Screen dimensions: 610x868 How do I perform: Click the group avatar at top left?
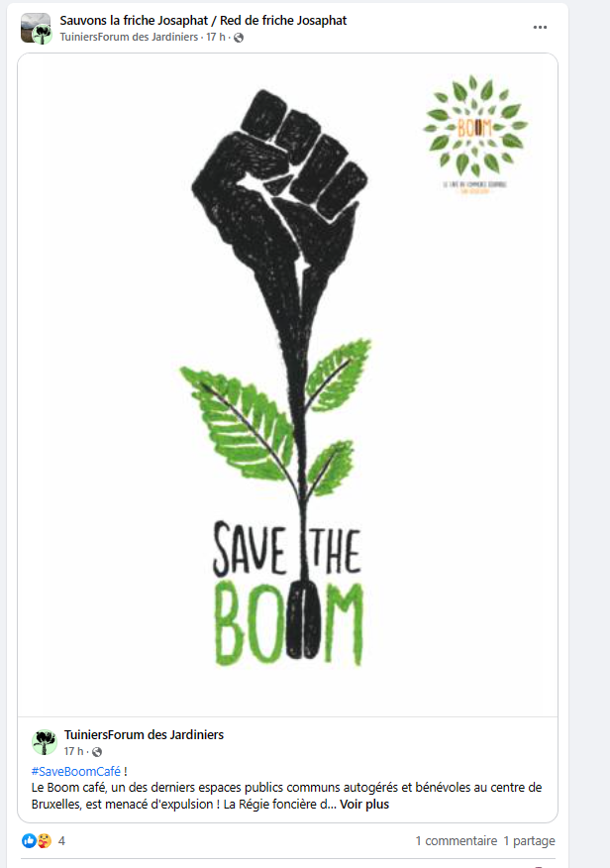[36, 28]
